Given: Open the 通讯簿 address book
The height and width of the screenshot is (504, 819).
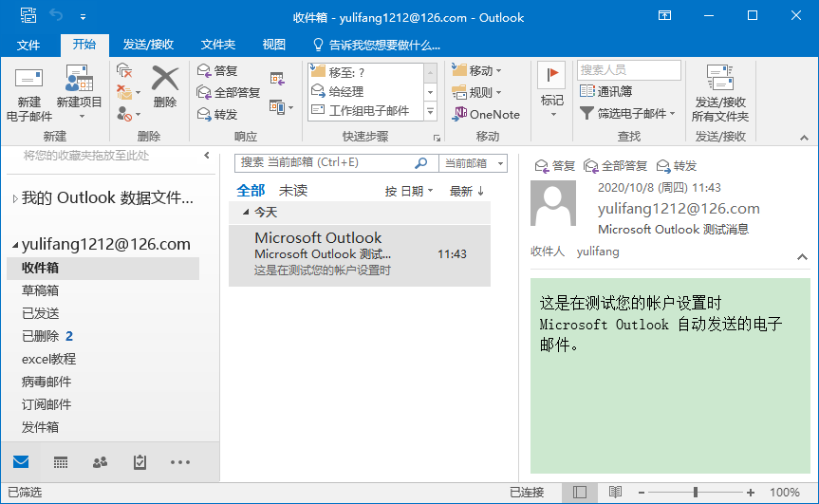Looking at the screenshot, I should click(x=605, y=91).
